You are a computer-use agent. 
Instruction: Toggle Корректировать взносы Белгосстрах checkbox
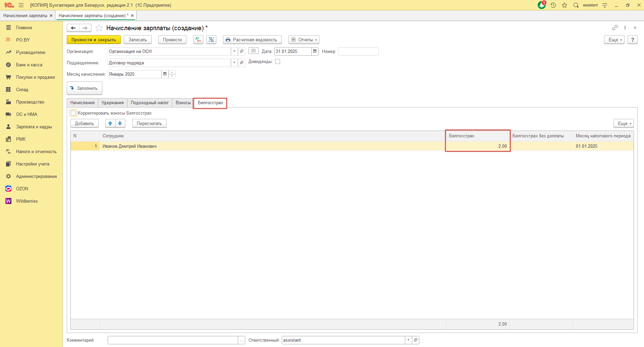point(73,113)
